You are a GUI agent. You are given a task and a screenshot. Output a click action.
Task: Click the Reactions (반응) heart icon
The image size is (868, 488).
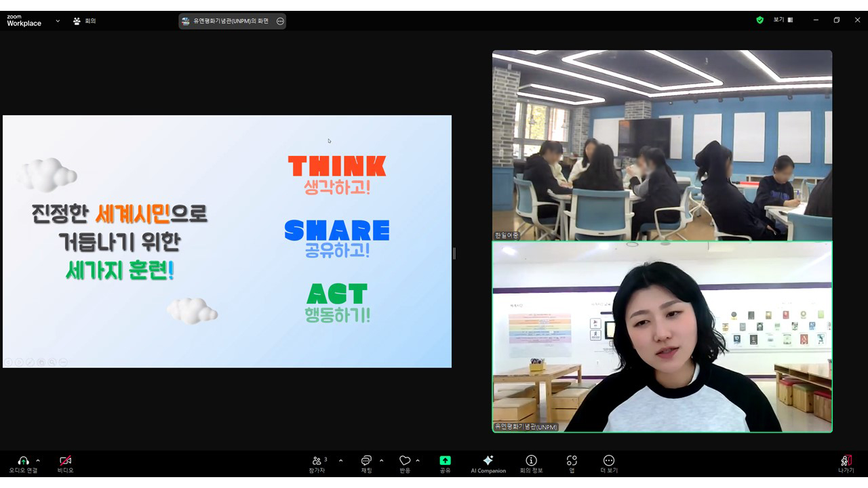click(405, 461)
